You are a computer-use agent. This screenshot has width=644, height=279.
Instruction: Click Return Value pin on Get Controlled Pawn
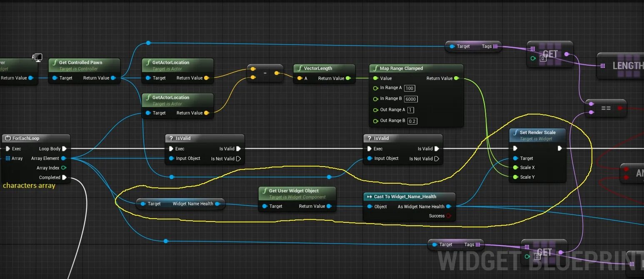pyautogui.click(x=113, y=78)
